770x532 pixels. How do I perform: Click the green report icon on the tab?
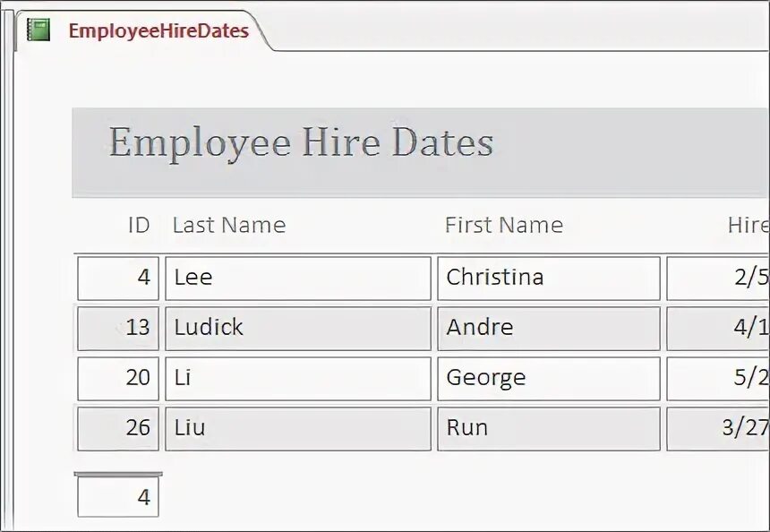(x=38, y=30)
